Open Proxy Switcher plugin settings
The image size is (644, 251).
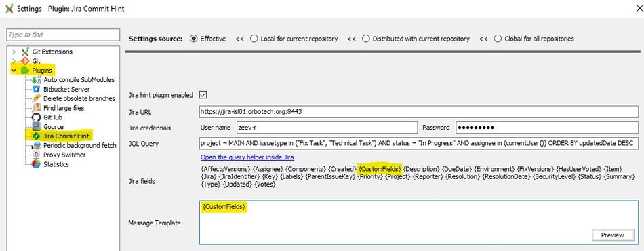[x=64, y=155]
